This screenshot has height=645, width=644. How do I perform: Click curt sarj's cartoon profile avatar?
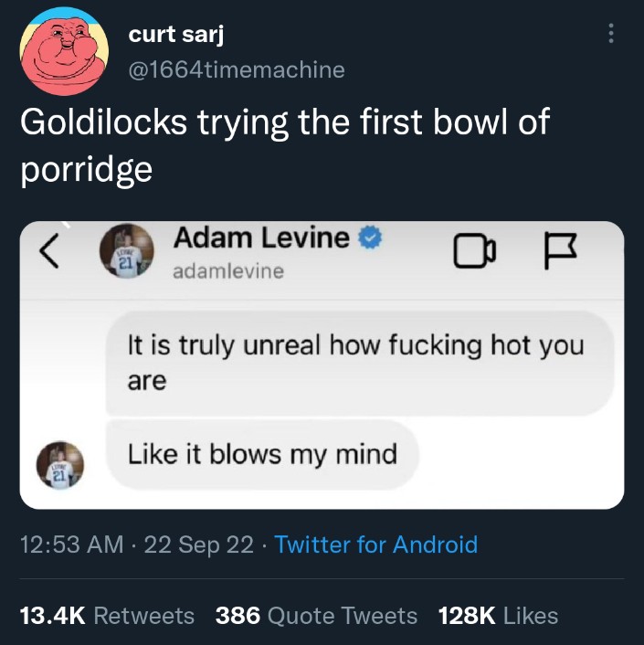[x=61, y=50]
